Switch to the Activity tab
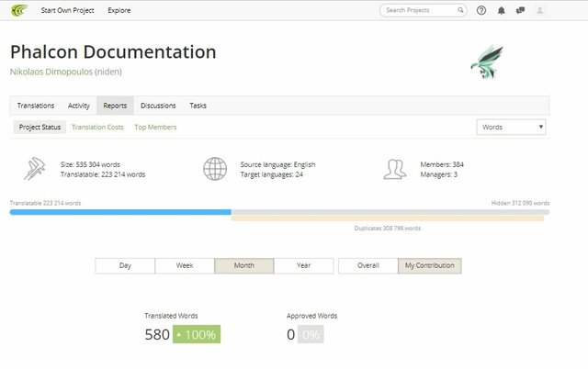Viewport: 588px width, 369px height. click(x=79, y=106)
